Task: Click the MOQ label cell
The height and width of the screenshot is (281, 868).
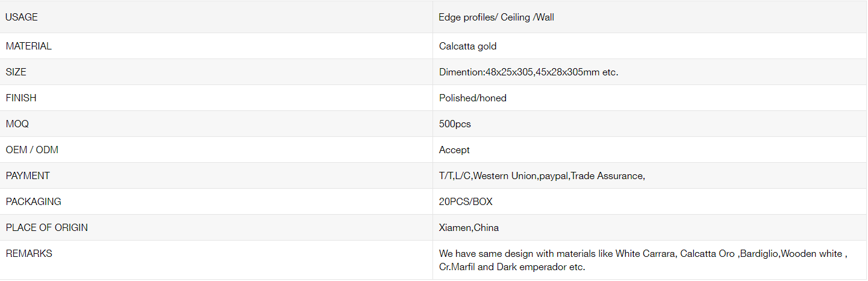Action: click(x=17, y=124)
